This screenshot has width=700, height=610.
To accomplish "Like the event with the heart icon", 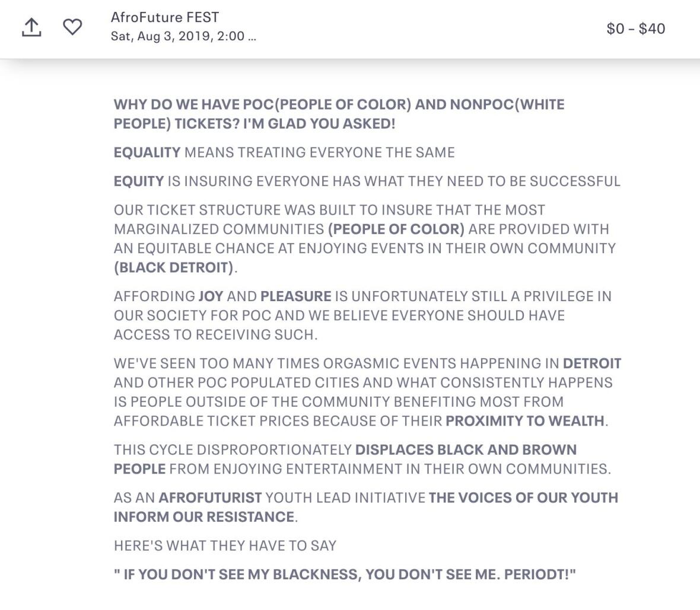I will [72, 27].
